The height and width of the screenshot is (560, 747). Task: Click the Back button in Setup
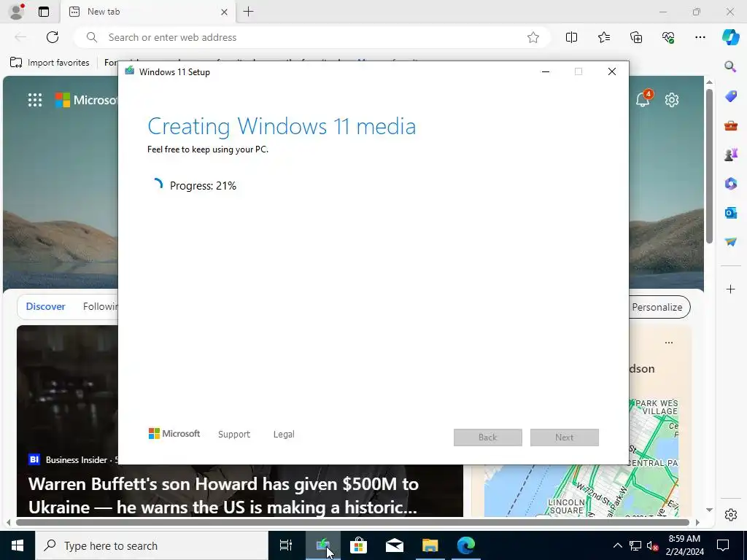pos(488,437)
